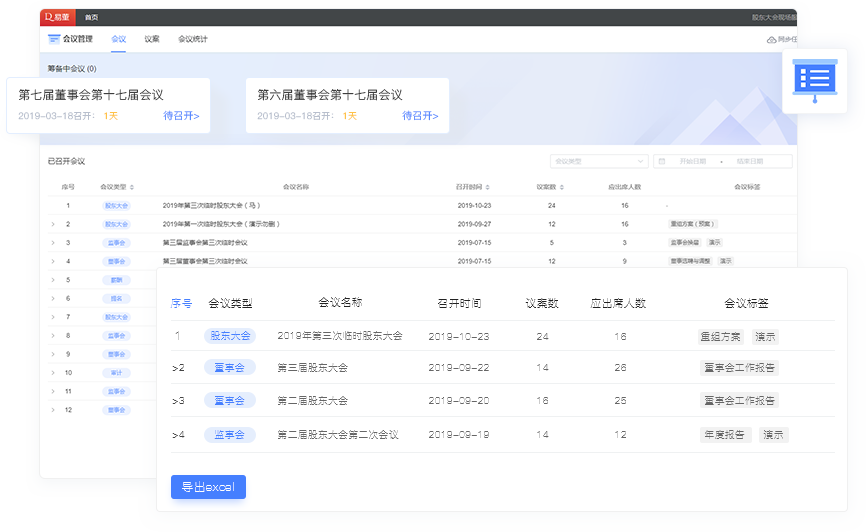Click the 审计 type tag in row 10

point(117,373)
